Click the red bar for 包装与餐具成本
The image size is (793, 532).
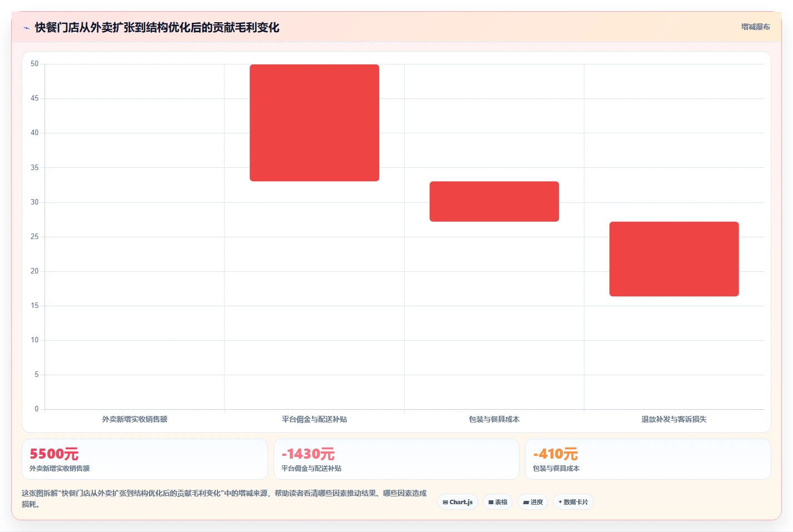tap(494, 201)
